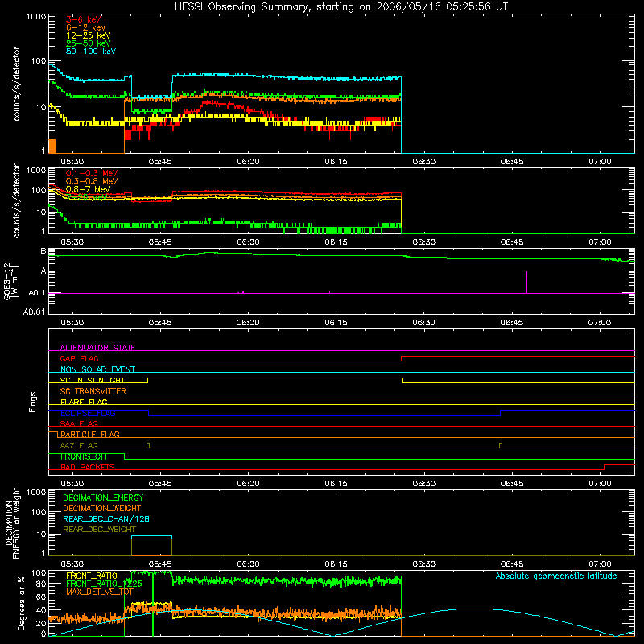Select the MAX_DET_VS_TOT legend label
Viewport: 644px width, 644px height.
[x=100, y=592]
